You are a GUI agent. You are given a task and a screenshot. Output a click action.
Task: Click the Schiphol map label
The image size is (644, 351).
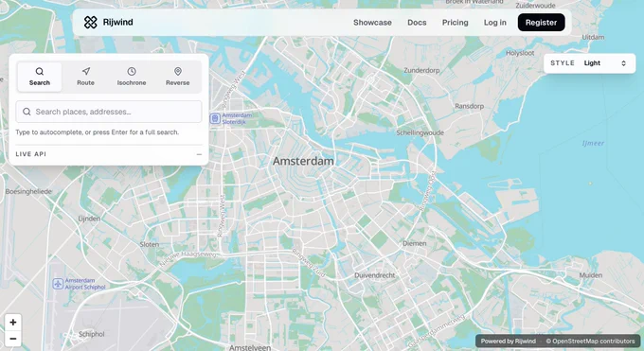coord(91,334)
